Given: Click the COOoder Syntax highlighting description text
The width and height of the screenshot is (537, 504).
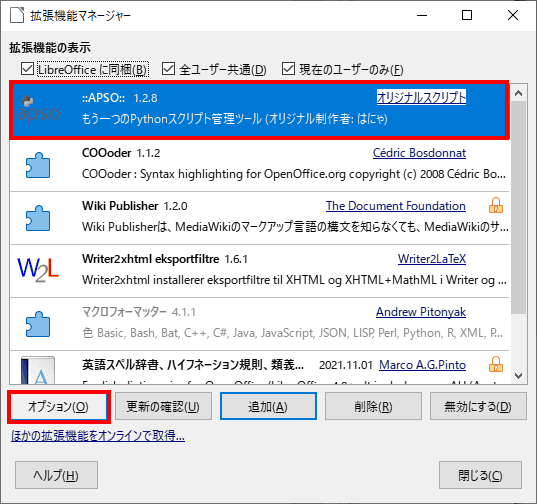Looking at the screenshot, I should 294,174.
